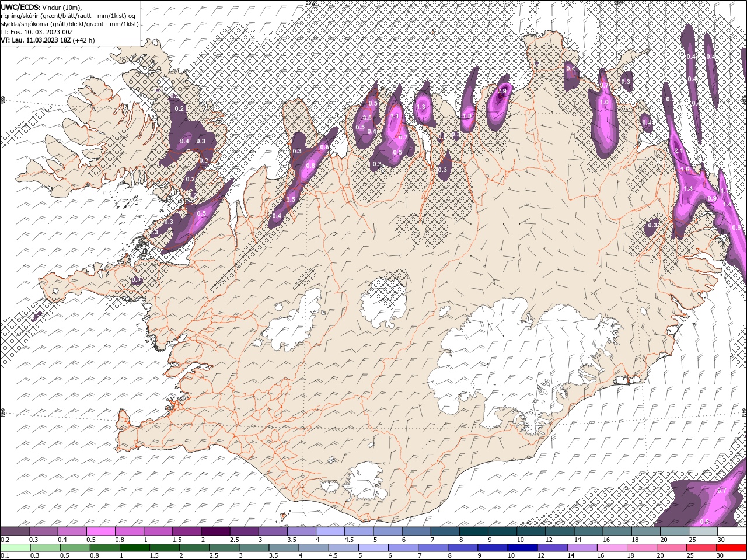Select upper legend swatch between 0.5 and 0.8
This screenshot has height=560, width=747.
(100, 531)
